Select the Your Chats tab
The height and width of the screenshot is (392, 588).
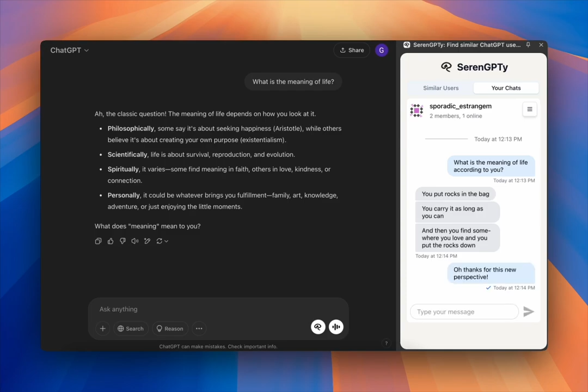506,88
